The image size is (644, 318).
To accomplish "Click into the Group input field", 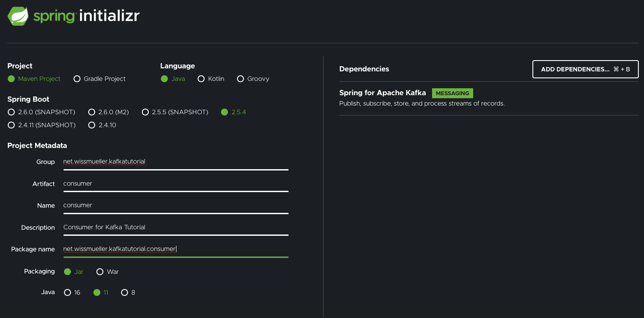I will (x=175, y=162).
